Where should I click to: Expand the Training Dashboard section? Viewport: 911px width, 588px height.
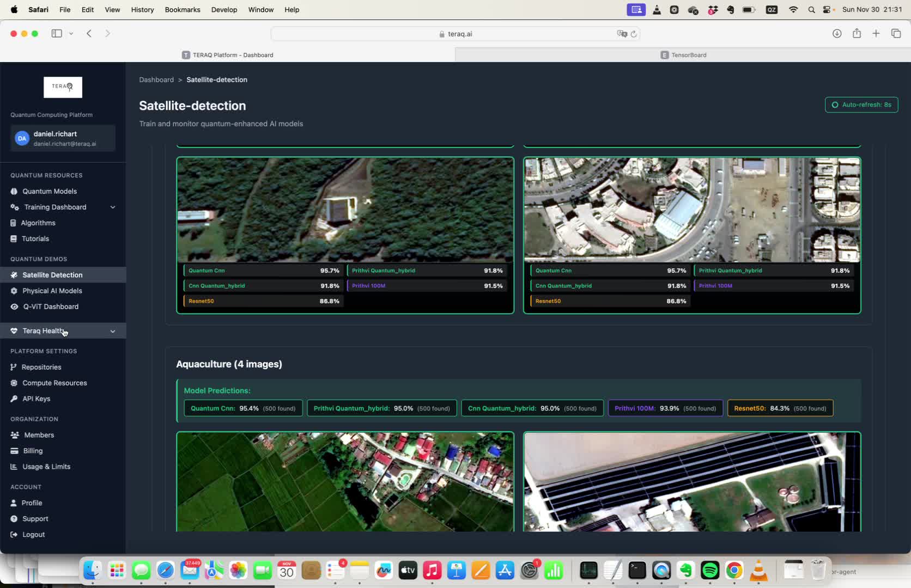point(112,207)
